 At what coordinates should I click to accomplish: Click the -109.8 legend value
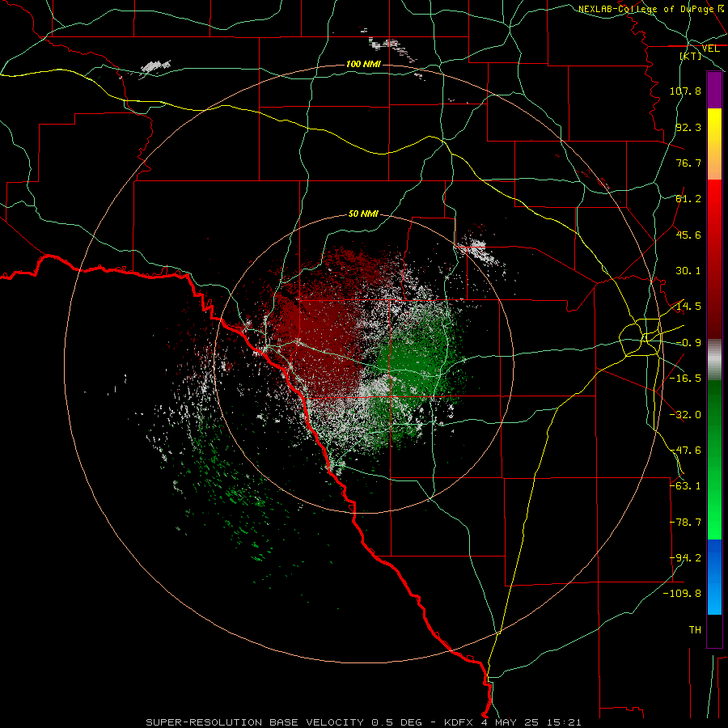click(683, 594)
